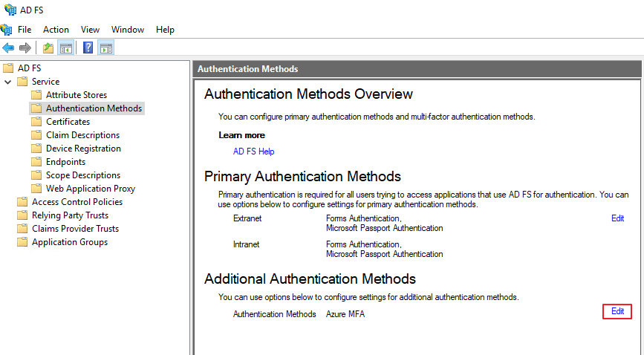The image size is (644, 355).
Task: Select Authentication Methods in the tree
Action: point(94,108)
